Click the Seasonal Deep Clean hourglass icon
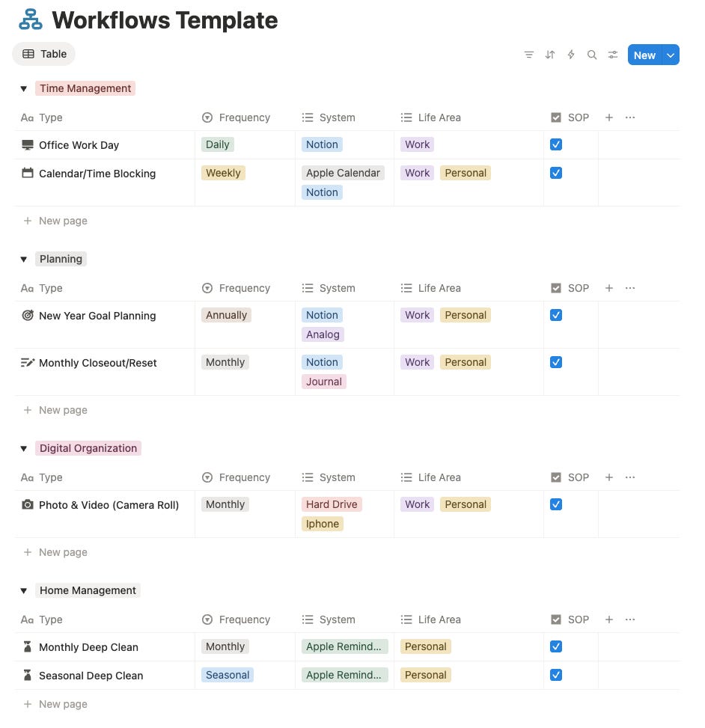 28,675
